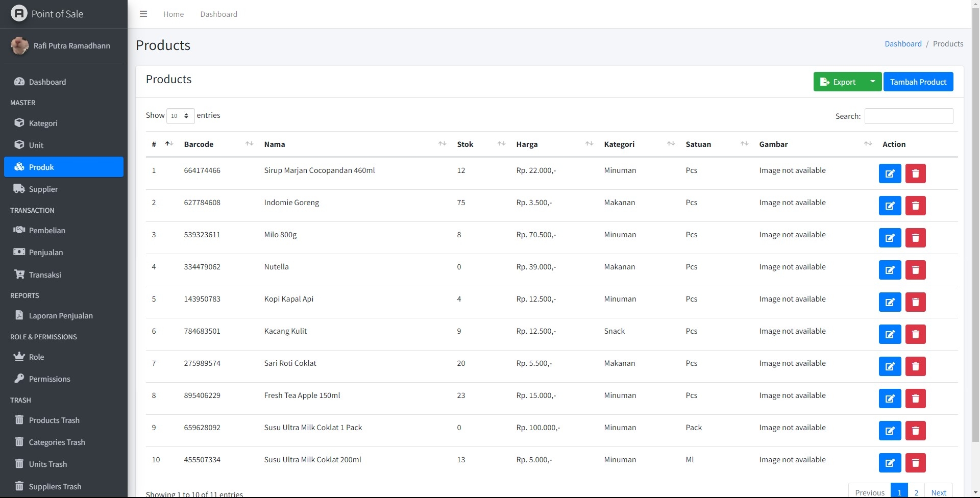Viewport: 980px width, 498px height.
Task: Delete Susu Ultra Milk Coklat 200ml
Action: click(915, 463)
